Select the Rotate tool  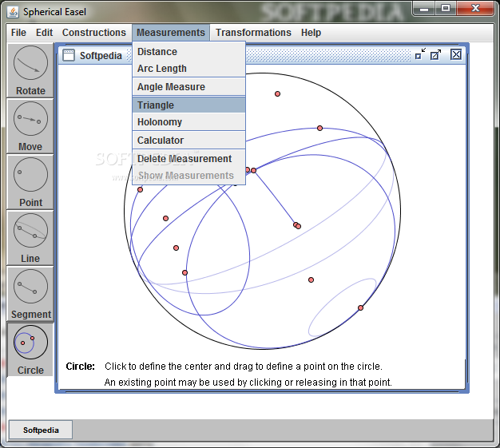[30, 70]
